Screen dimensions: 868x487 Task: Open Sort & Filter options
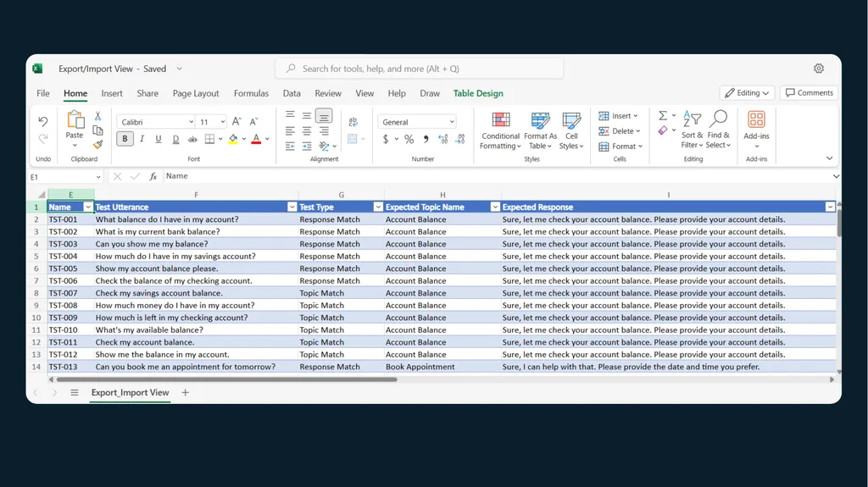(x=692, y=130)
